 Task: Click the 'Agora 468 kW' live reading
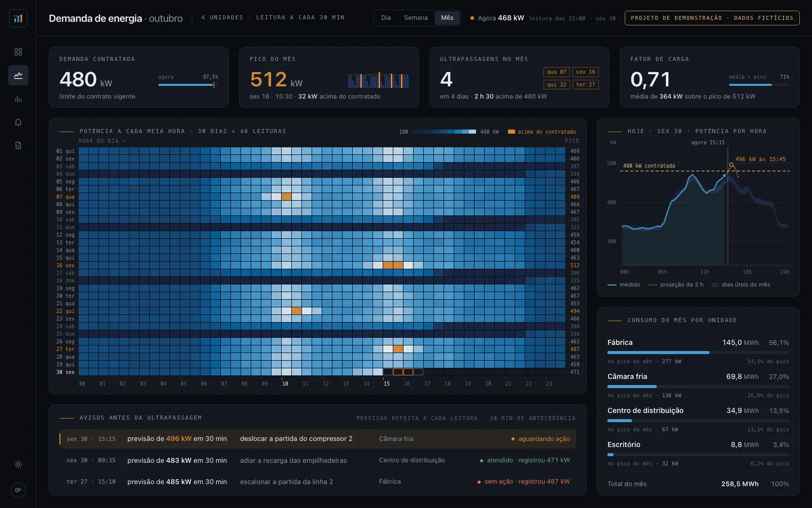click(497, 18)
